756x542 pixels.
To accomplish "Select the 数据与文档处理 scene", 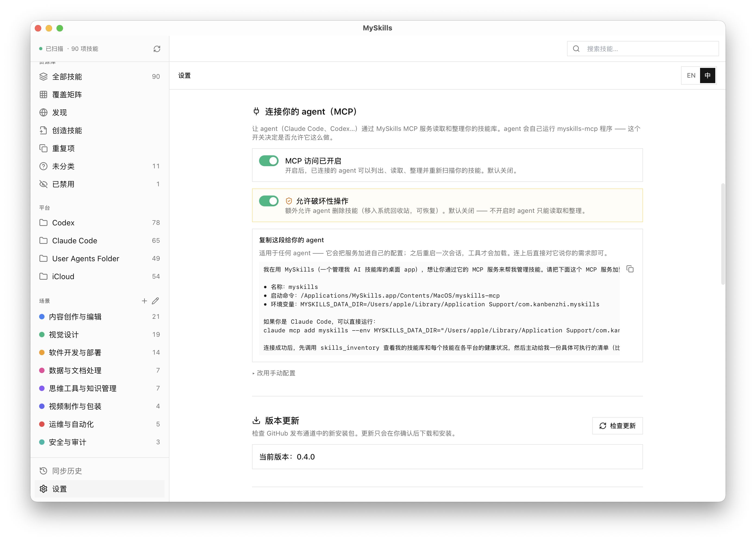I will [99, 371].
